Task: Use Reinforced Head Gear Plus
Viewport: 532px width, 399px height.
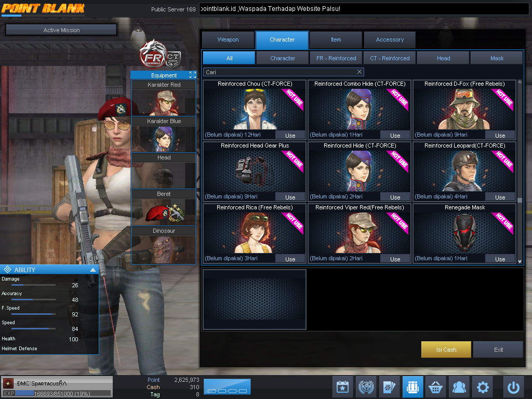Action: 290,197
